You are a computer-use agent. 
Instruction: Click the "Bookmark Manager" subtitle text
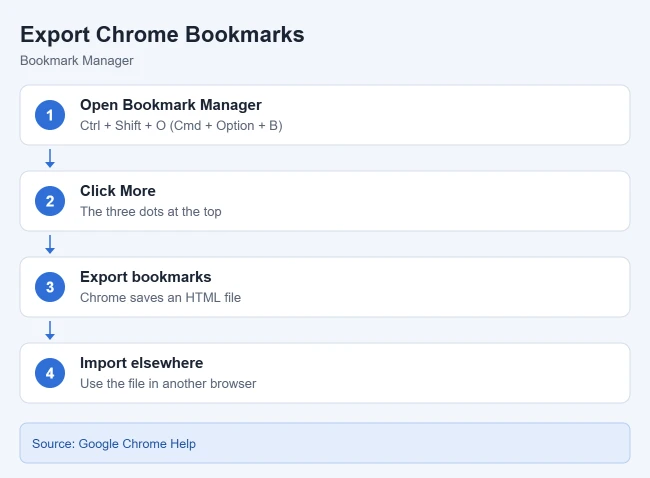(77, 61)
